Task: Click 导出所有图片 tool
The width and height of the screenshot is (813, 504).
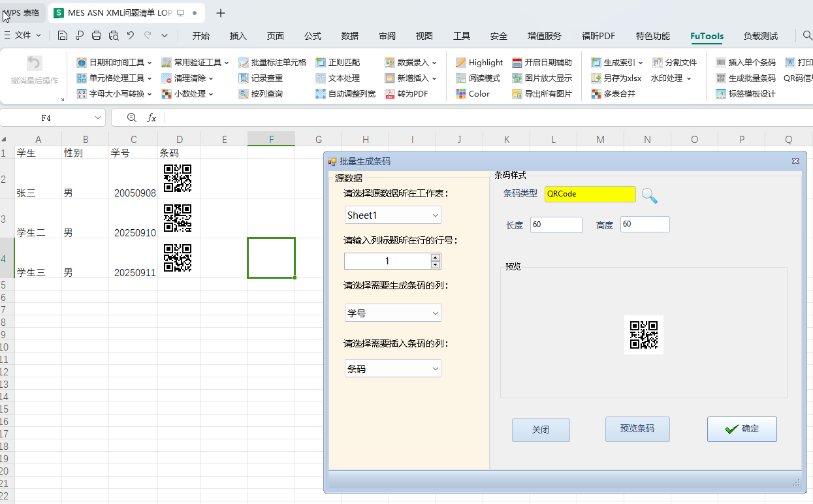Action: click(542, 94)
